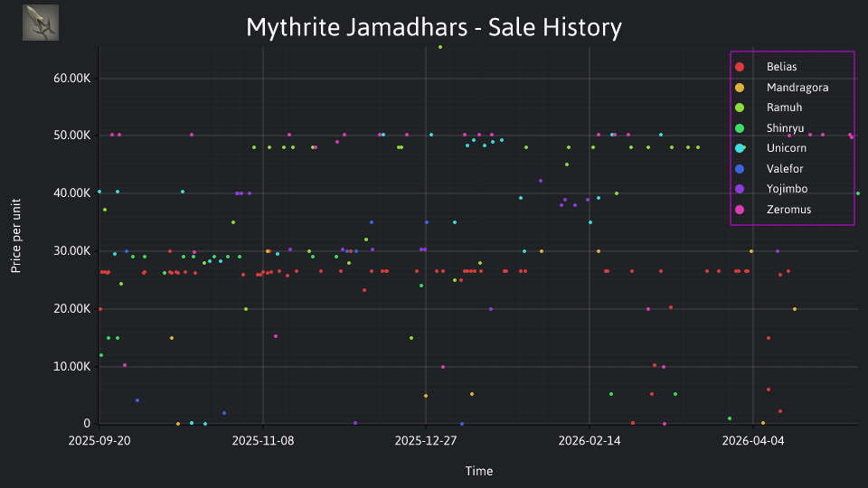Click the chart title Mythrite Jamadhars - Sale History
The height and width of the screenshot is (488, 868).
click(434, 27)
